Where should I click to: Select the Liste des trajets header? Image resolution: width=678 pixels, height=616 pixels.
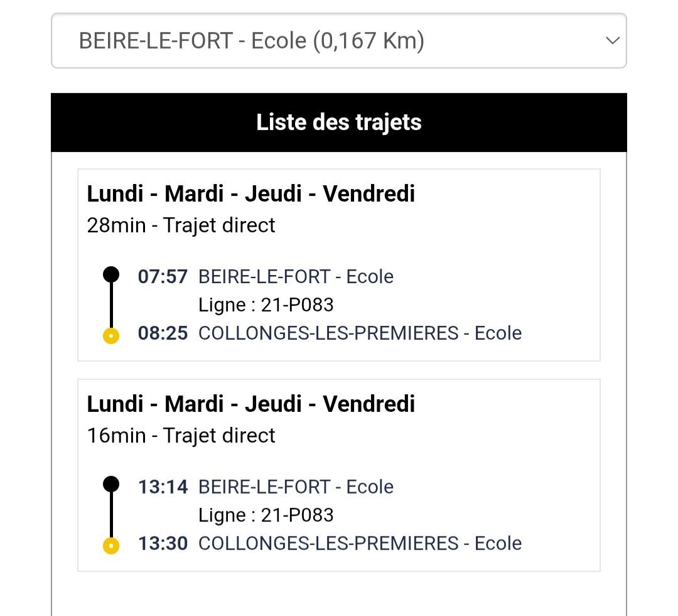pos(338,122)
